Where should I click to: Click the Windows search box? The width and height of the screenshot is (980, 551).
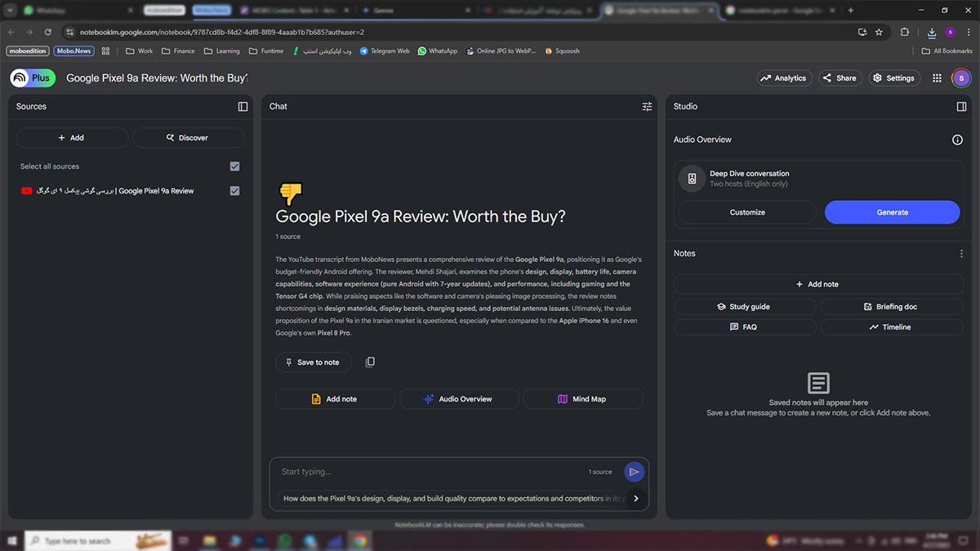coord(98,540)
